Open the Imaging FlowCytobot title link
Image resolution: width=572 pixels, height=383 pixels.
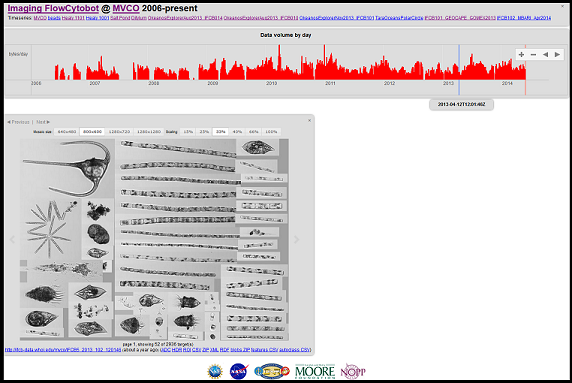(53, 8)
